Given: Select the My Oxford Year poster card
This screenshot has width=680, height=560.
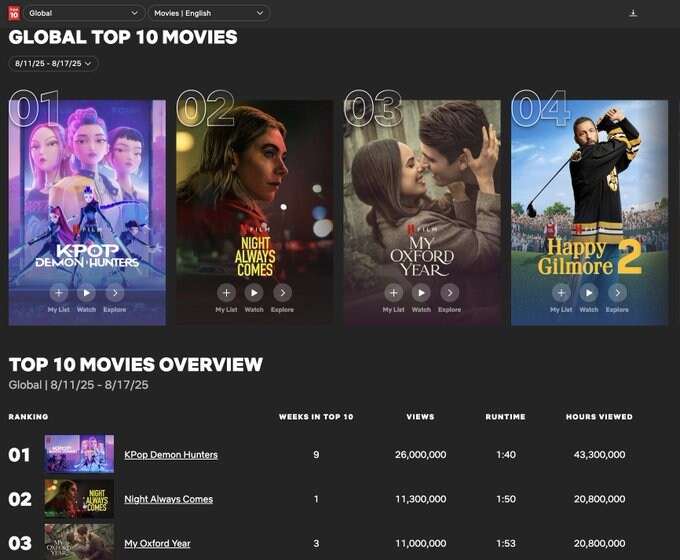Looking at the screenshot, I should pyautogui.click(x=422, y=213).
